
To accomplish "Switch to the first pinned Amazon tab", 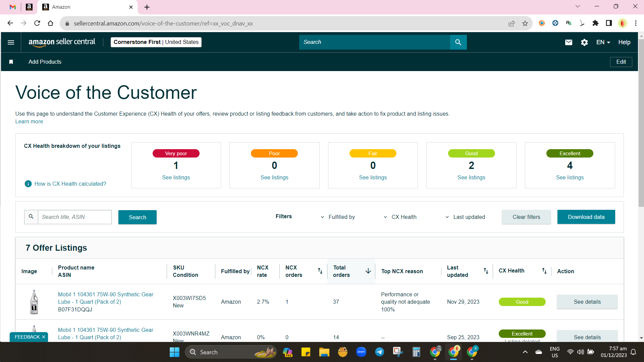I will pos(29,7).
